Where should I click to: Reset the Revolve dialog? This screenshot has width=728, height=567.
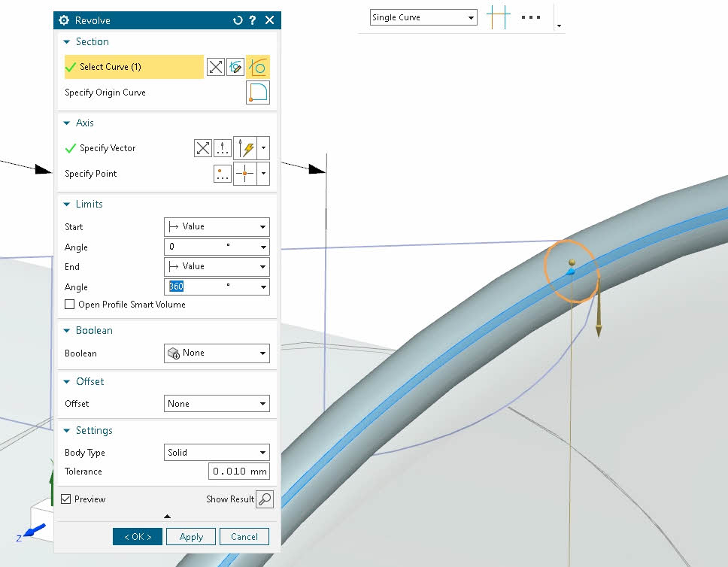[238, 20]
